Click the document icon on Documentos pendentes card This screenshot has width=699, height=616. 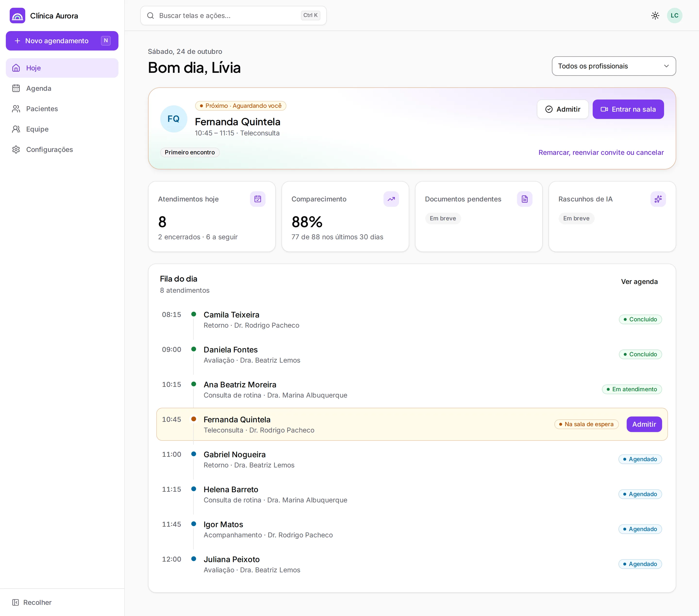(x=524, y=199)
